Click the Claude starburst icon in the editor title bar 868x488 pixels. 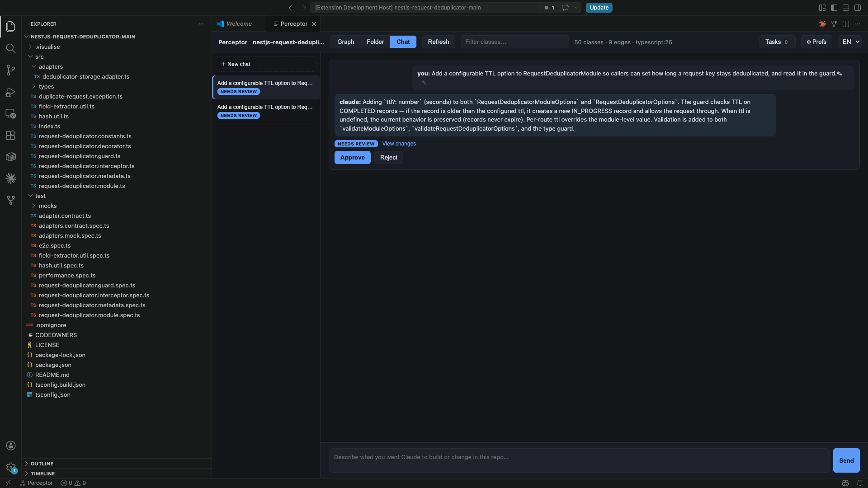pyautogui.click(x=822, y=24)
